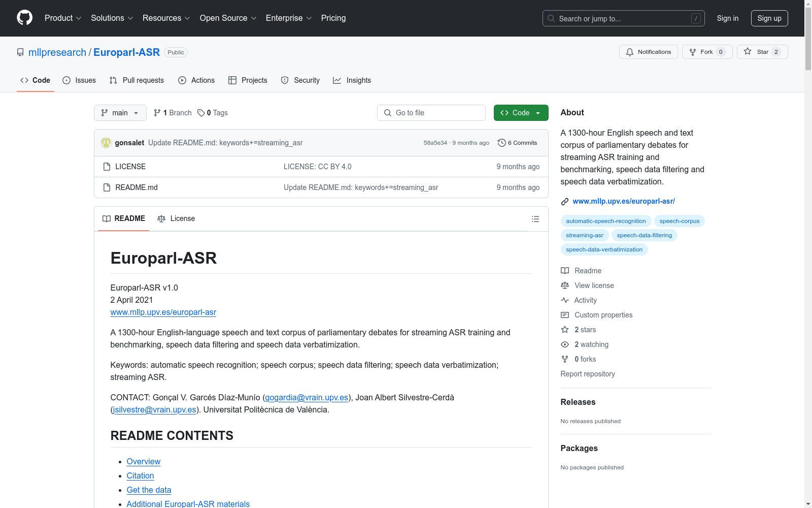Click the repository icon beside mllpresearch
812x508 pixels.
(20, 52)
